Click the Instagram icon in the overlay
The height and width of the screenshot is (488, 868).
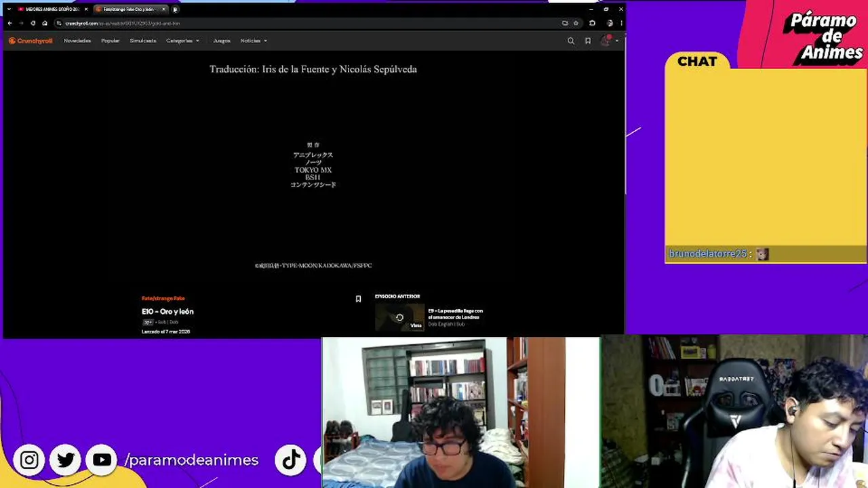click(29, 460)
